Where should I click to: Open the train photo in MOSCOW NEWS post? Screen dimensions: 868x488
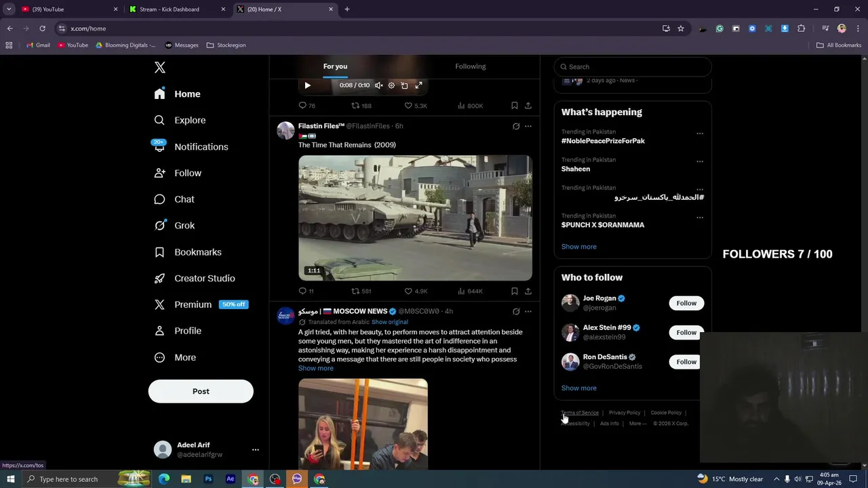click(x=363, y=424)
